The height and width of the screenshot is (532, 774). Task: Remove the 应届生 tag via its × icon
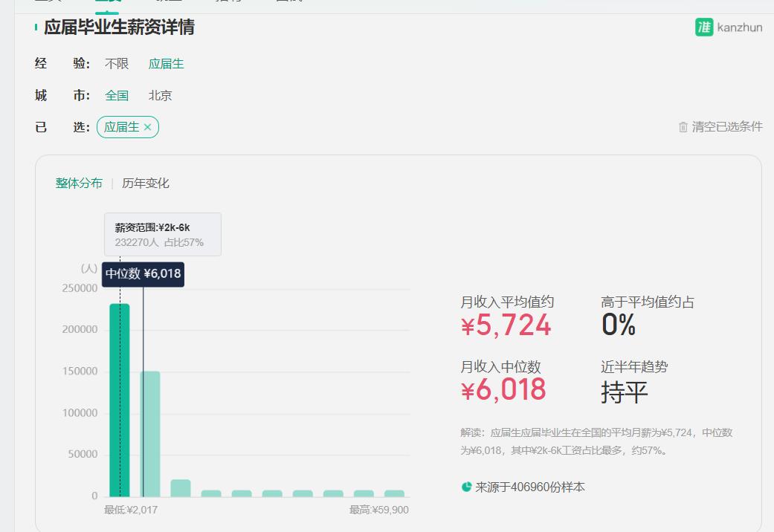(147, 127)
